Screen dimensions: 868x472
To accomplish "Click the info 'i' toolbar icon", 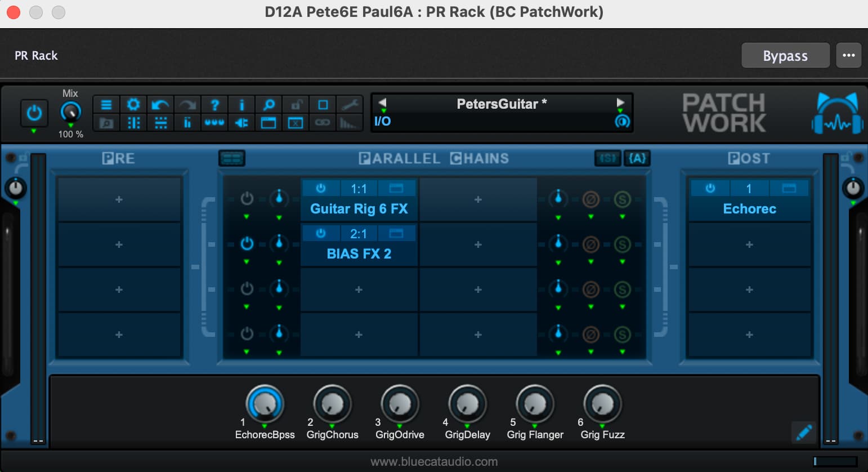I will (241, 105).
